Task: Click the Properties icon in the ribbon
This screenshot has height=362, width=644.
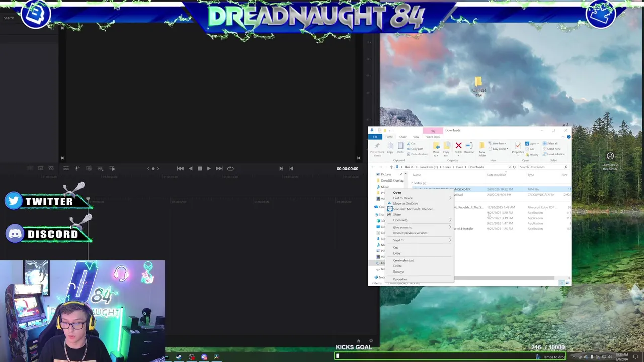Action: click(x=518, y=146)
